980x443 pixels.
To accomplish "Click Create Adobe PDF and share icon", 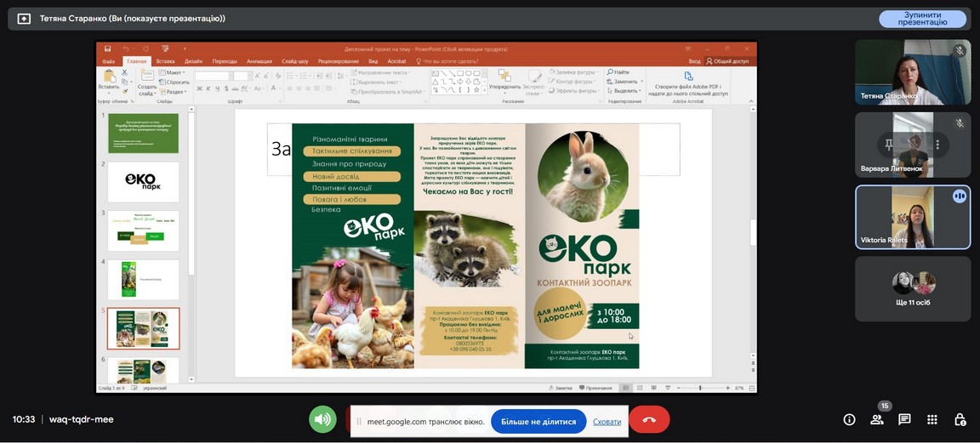I will (688, 76).
